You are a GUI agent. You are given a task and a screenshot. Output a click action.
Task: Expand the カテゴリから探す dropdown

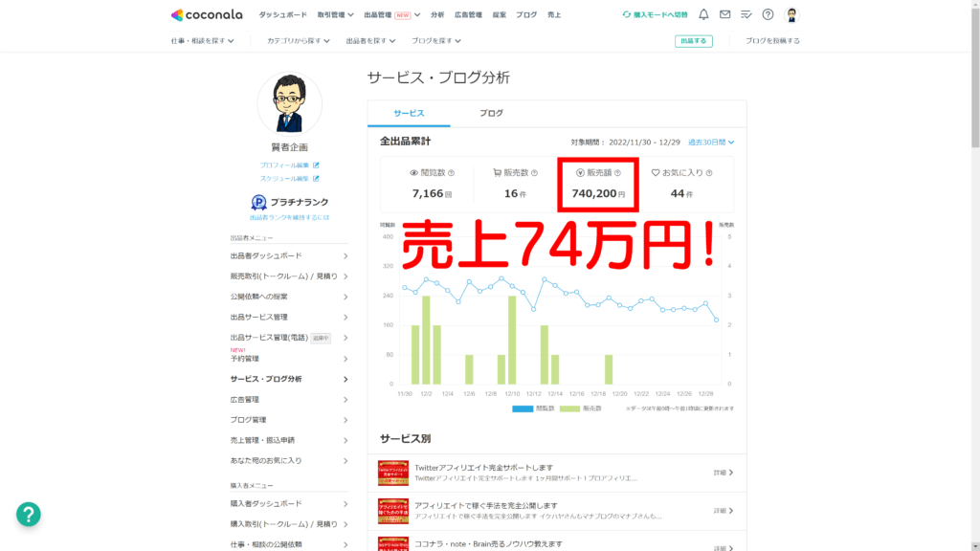[297, 42]
